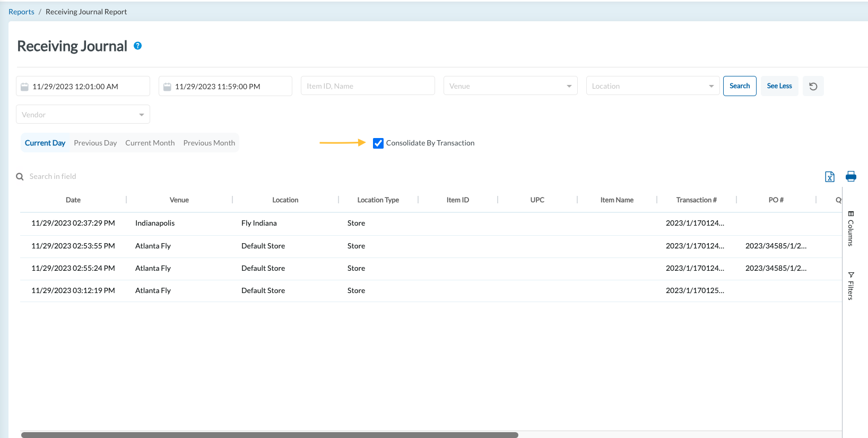Open the Columns side panel
The image size is (868, 438).
click(850, 229)
